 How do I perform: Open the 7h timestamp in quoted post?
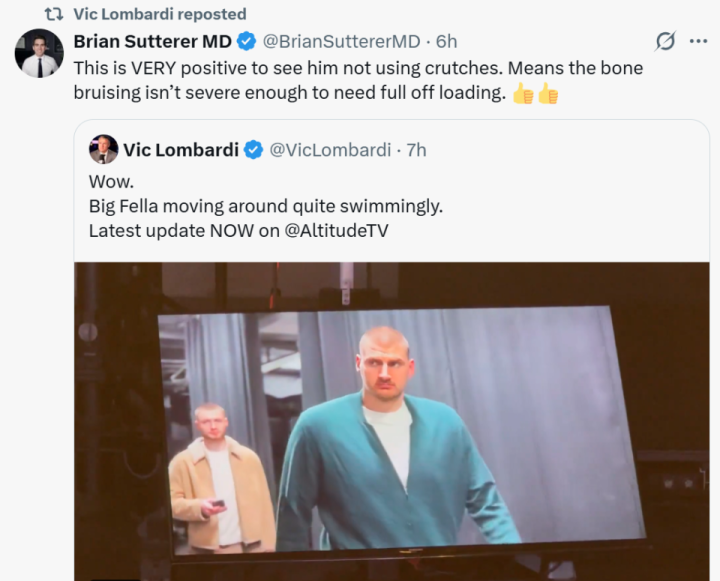416,150
